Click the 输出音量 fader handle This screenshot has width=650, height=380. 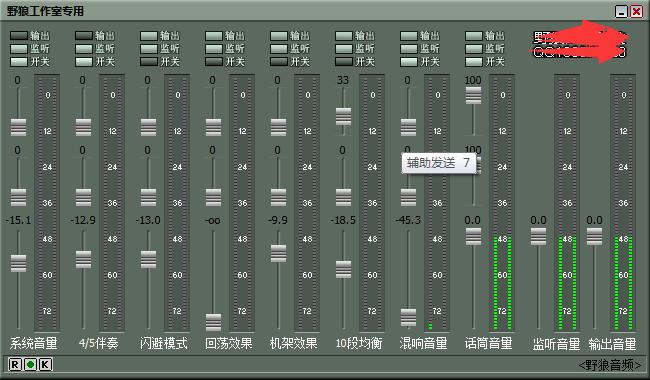[x=594, y=237]
